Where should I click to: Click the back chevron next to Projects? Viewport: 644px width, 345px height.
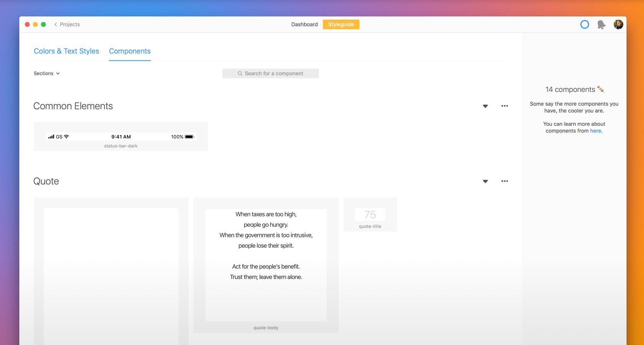click(x=56, y=24)
